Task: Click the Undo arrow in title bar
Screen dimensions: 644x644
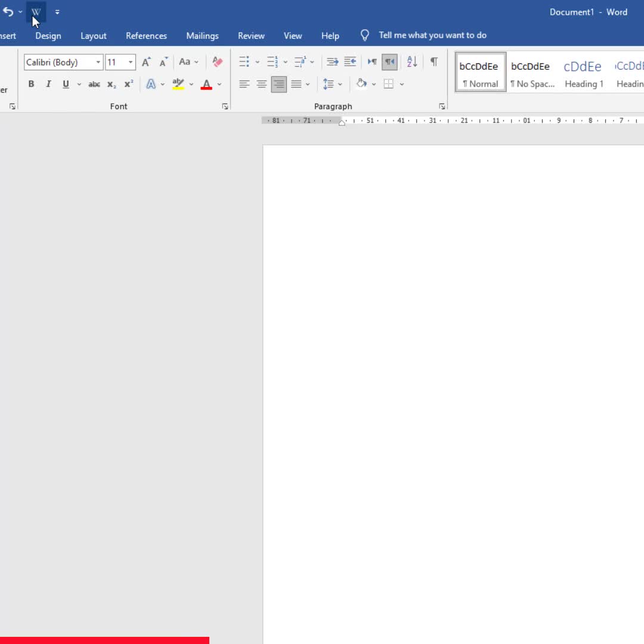Action: pyautogui.click(x=8, y=12)
